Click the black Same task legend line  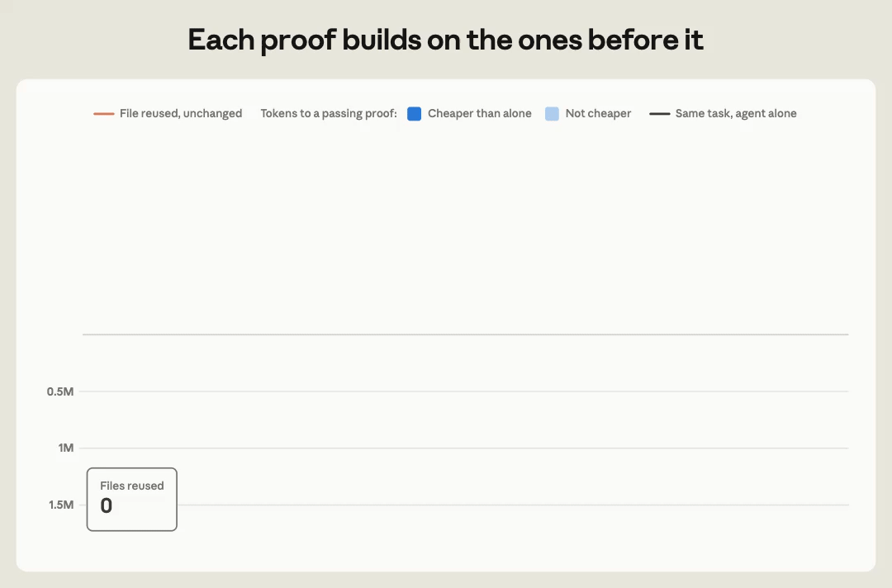pos(659,114)
